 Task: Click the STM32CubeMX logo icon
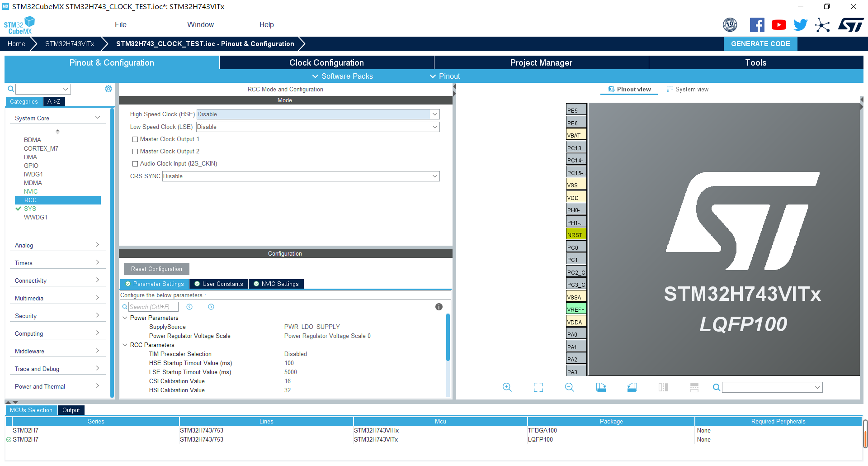pos(19,25)
